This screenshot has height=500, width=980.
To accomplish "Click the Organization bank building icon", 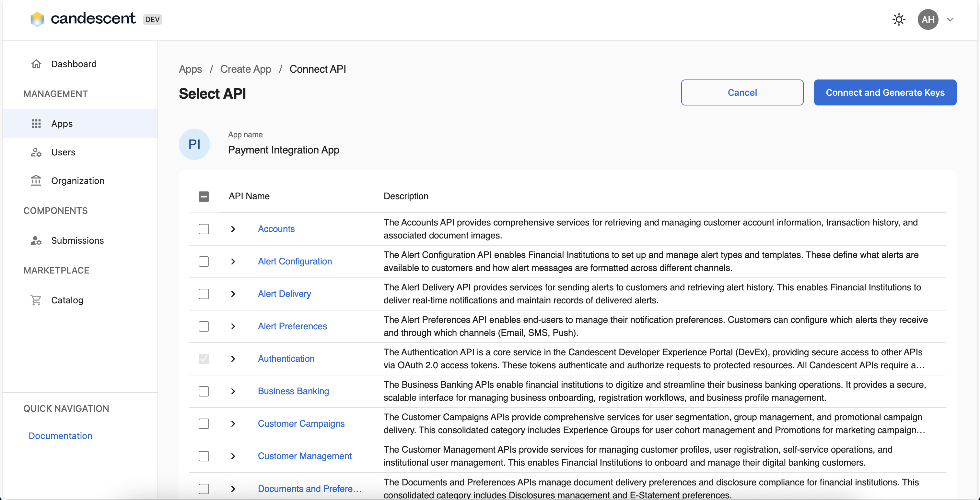I will click(36, 180).
